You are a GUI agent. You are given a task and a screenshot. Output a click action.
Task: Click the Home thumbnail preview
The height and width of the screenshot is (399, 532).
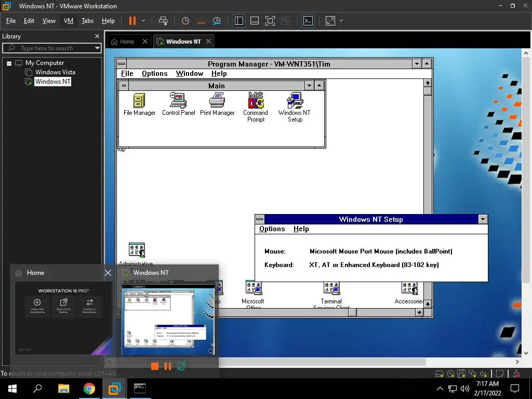[63, 318]
